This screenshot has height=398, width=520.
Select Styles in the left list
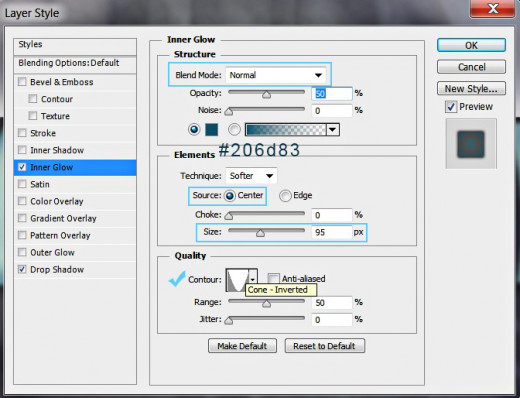[x=75, y=47]
